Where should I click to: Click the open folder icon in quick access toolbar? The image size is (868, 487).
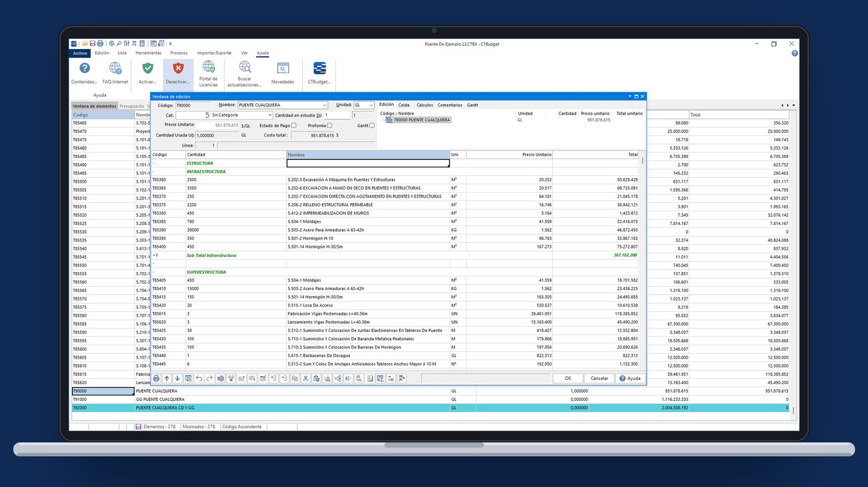85,44
